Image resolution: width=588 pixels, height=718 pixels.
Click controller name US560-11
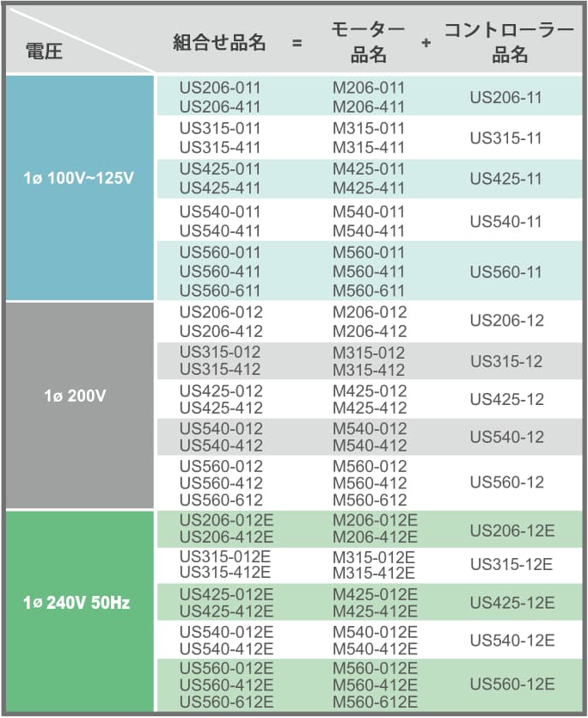coord(505,272)
